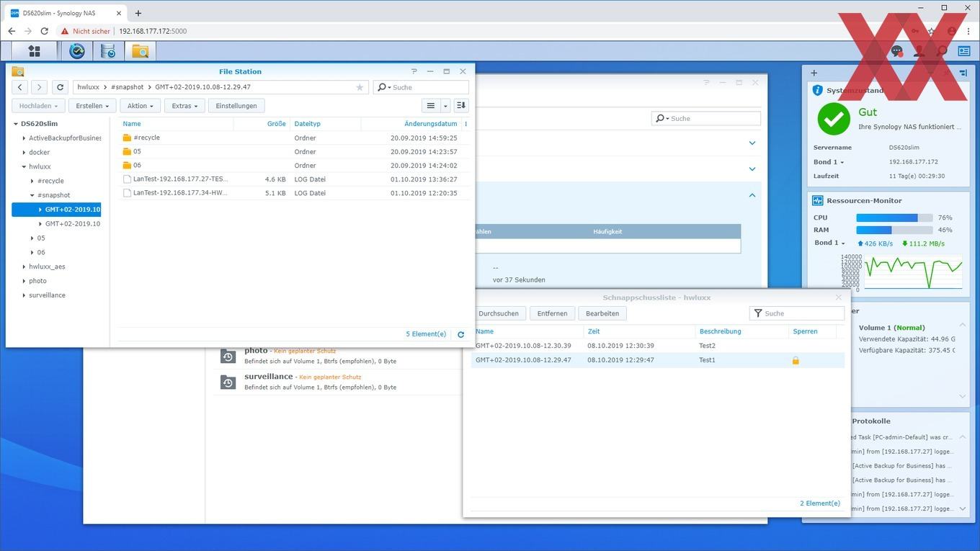Select snapshot GMT+02-2019.10.08-12.30.39 row
Viewport: 980px width, 551px height.
pyautogui.click(x=657, y=346)
